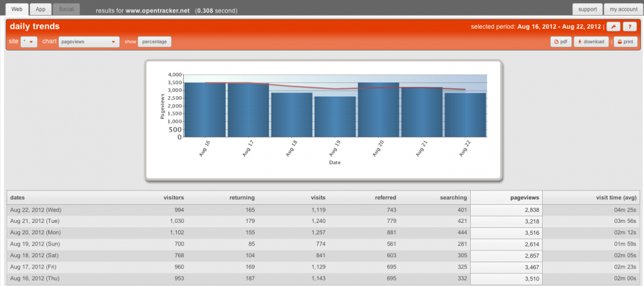Toggle the show percentage button
Screen dimensions: 644x286
coord(154,42)
